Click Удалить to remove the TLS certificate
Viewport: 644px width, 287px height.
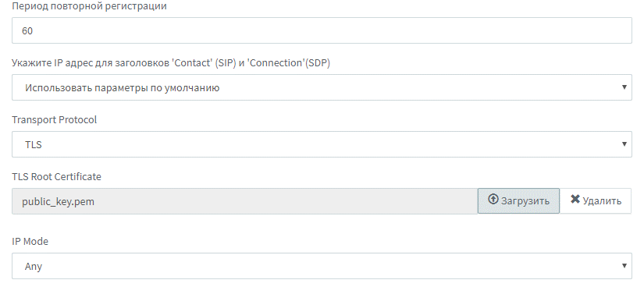point(596,200)
